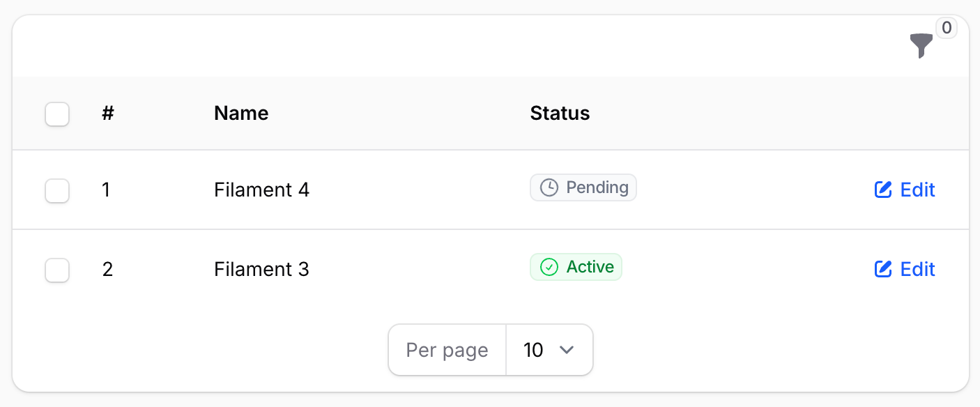Edit the Filament 3 record
The image size is (980, 407).
point(905,269)
